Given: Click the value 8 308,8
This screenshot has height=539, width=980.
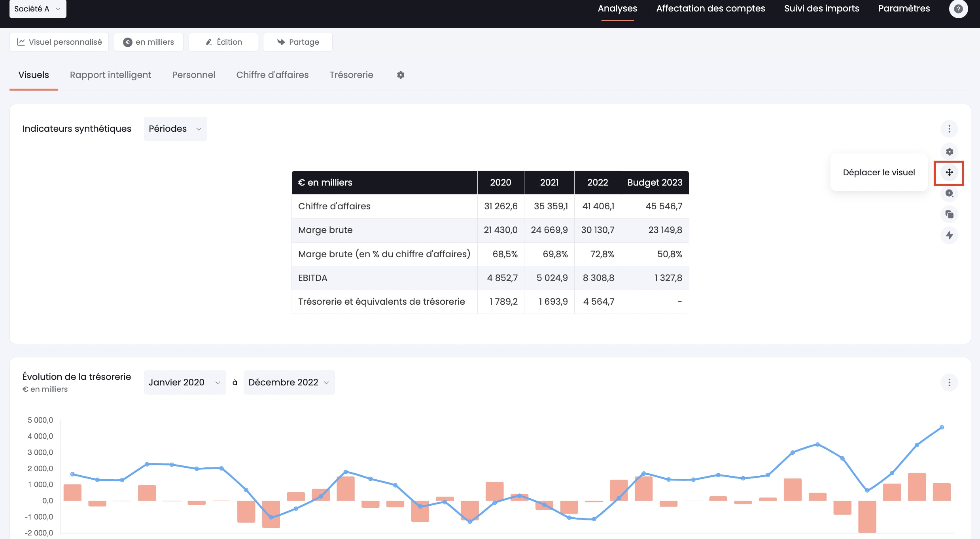Looking at the screenshot, I should (x=598, y=278).
